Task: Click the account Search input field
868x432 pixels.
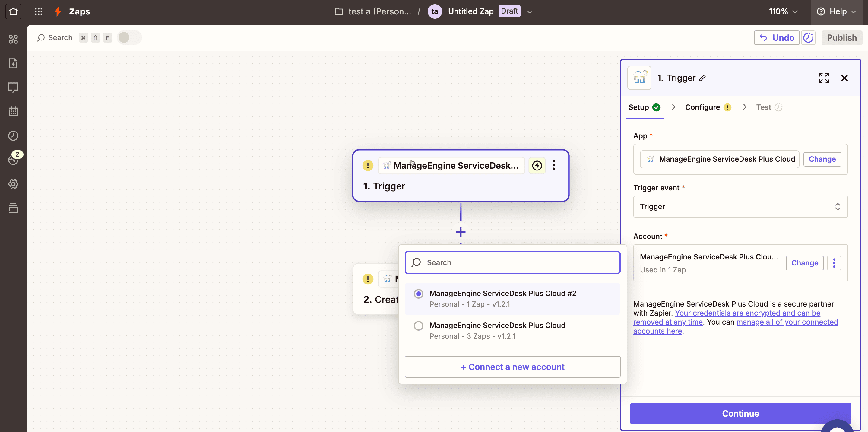Action: click(512, 262)
